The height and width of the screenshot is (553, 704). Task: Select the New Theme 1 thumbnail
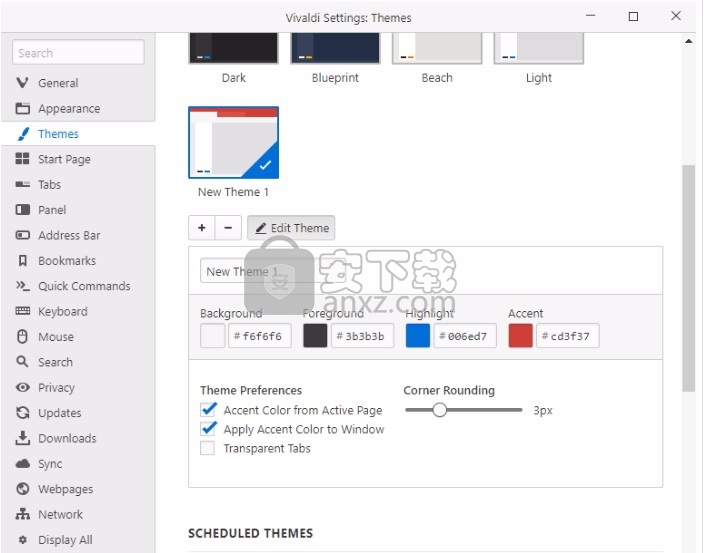tap(233, 142)
